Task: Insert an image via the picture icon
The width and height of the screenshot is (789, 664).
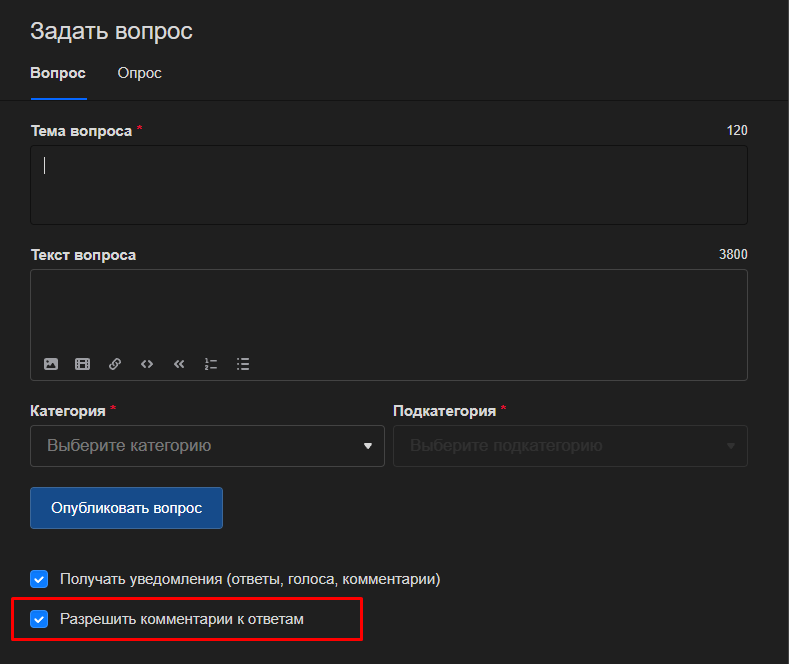Action: tap(51, 364)
